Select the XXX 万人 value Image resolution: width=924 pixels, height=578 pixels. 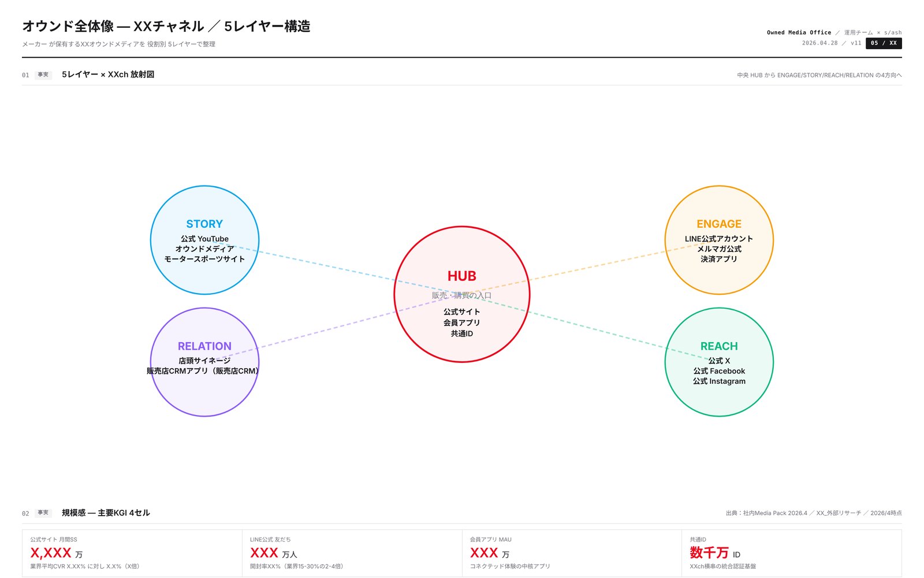pyautogui.click(x=274, y=553)
